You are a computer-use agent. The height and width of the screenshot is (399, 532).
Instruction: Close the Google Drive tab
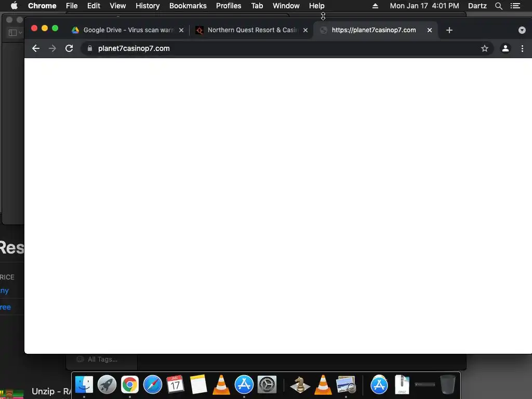coord(181,30)
